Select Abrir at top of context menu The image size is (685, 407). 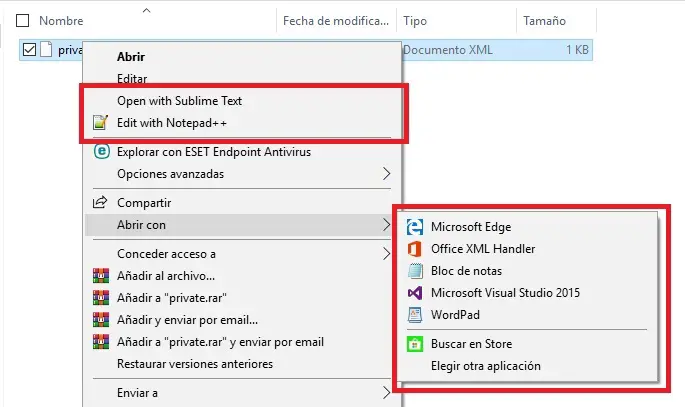(131, 57)
